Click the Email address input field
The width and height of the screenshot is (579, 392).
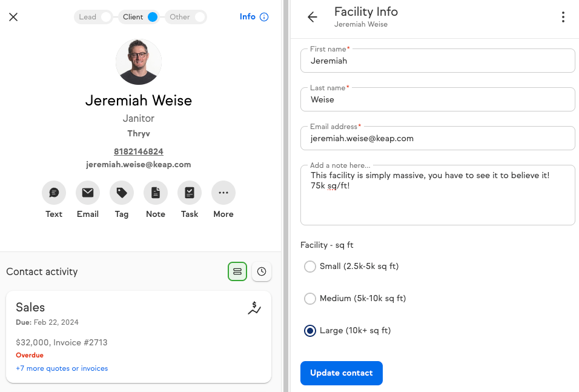437,138
